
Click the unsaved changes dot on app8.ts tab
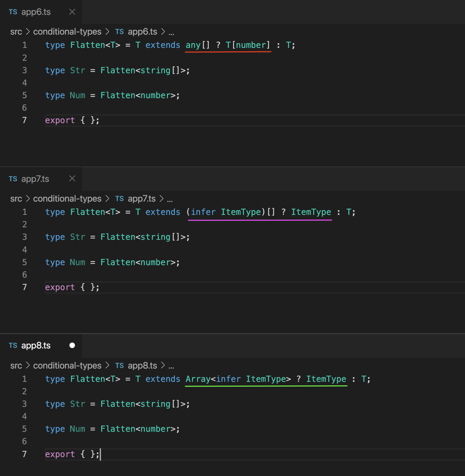coord(72,345)
